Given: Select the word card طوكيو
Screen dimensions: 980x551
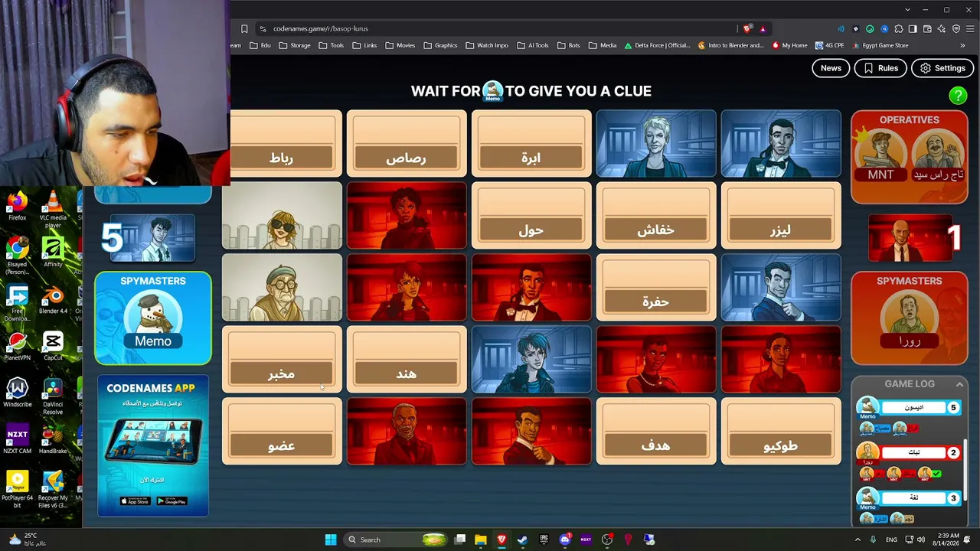Looking at the screenshot, I should point(781,431).
